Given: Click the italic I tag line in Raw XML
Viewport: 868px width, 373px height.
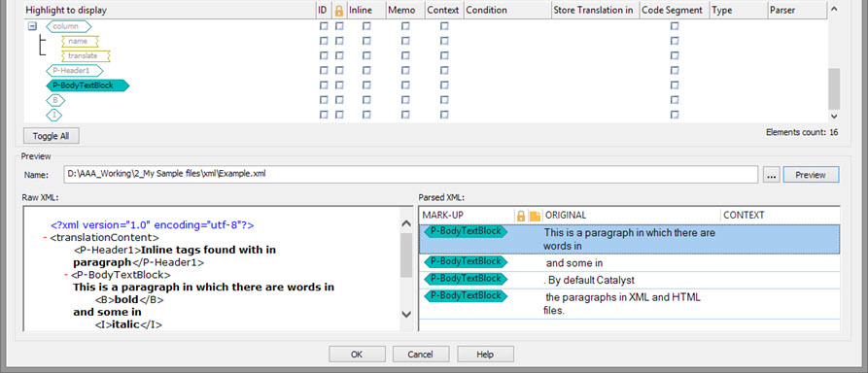Looking at the screenshot, I should point(128,324).
